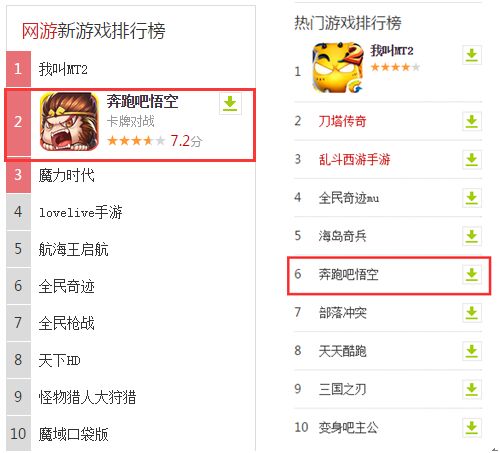The height and width of the screenshot is (453, 500).
Task: Open 魔力时代 in the new games ranking
Action: 67,175
